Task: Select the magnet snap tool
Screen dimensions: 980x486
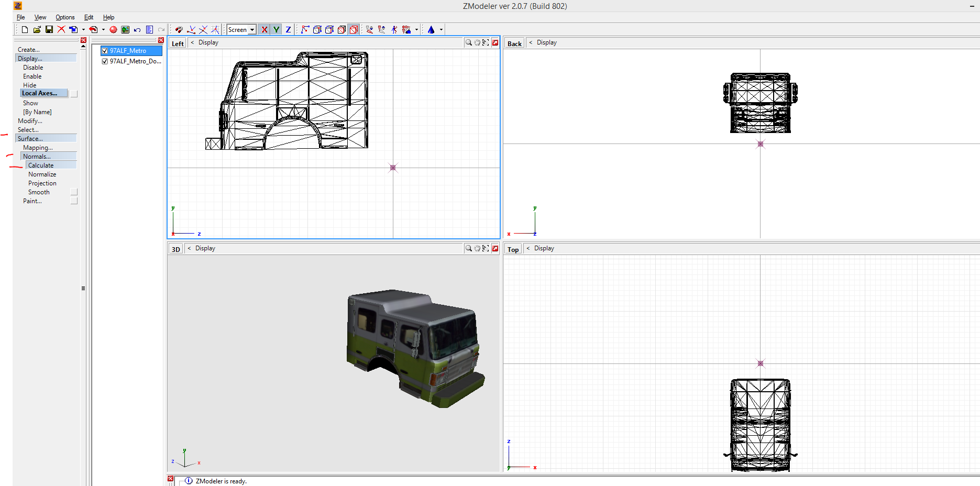Action: point(180,30)
